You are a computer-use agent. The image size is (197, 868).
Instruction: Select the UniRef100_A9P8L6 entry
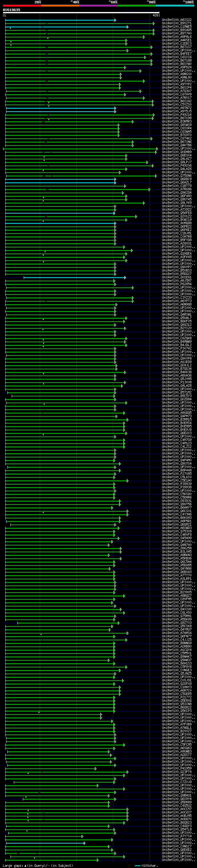pyautogui.click(x=177, y=37)
